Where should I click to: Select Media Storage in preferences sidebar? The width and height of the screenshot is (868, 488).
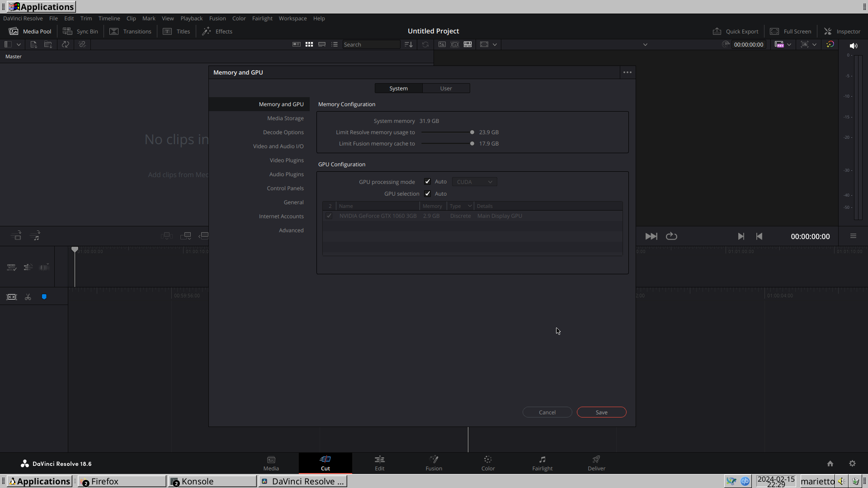click(285, 118)
